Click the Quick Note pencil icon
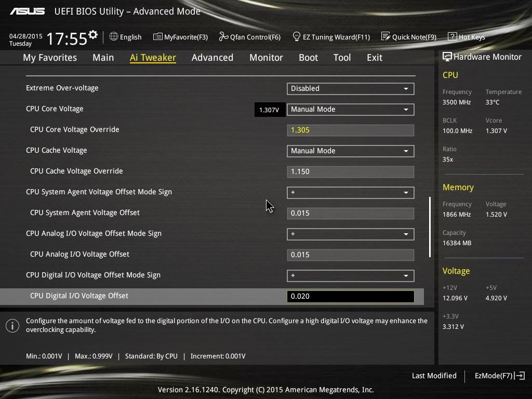Screen dimensions: 532x399 pyautogui.click(x=385, y=36)
